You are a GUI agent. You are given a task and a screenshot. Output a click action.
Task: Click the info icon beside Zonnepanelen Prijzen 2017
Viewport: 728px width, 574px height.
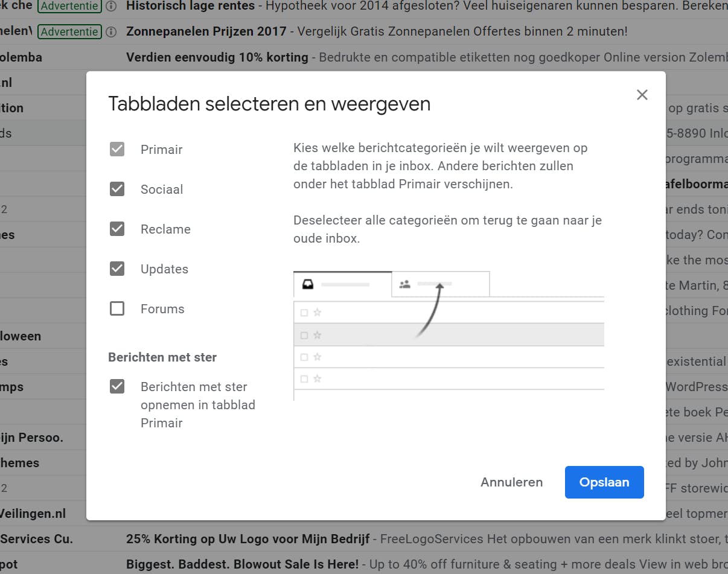(110, 31)
